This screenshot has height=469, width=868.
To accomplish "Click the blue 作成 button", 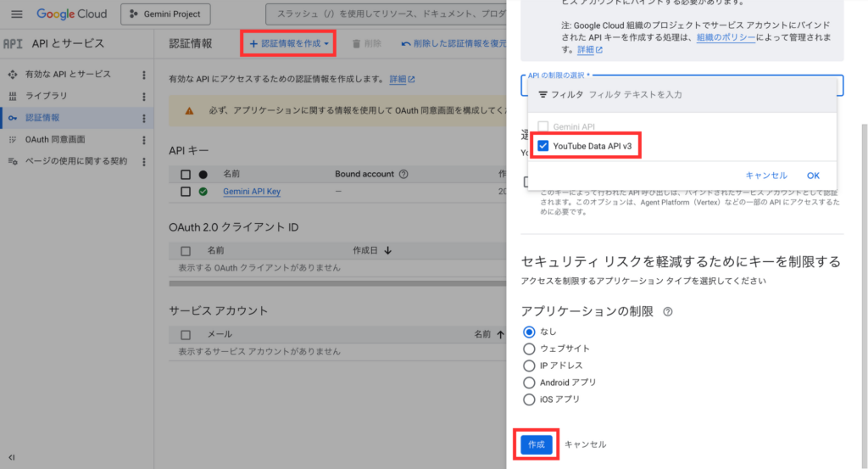I will coord(536,444).
